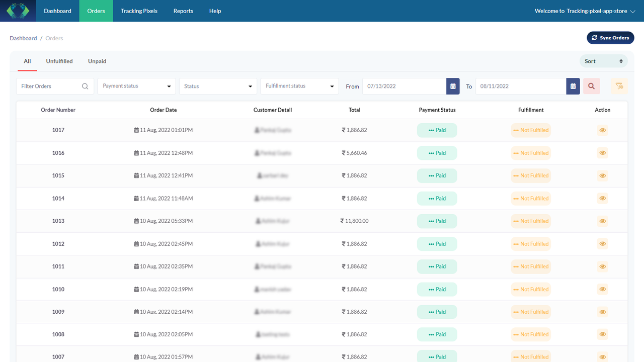Image resolution: width=644 pixels, height=362 pixels.
Task: Open Tracking Pixels in top navigation
Action: [x=139, y=11]
